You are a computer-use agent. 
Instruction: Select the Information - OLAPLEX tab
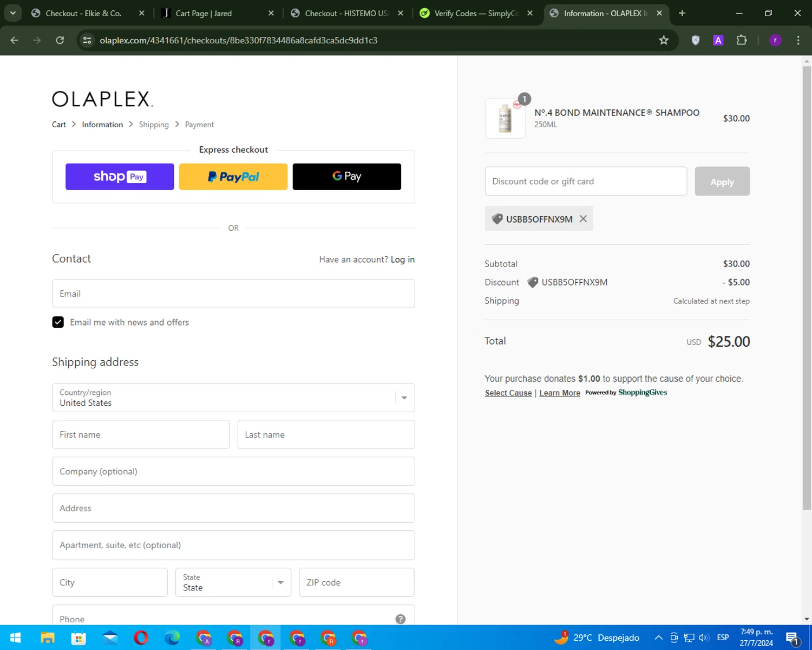click(606, 13)
